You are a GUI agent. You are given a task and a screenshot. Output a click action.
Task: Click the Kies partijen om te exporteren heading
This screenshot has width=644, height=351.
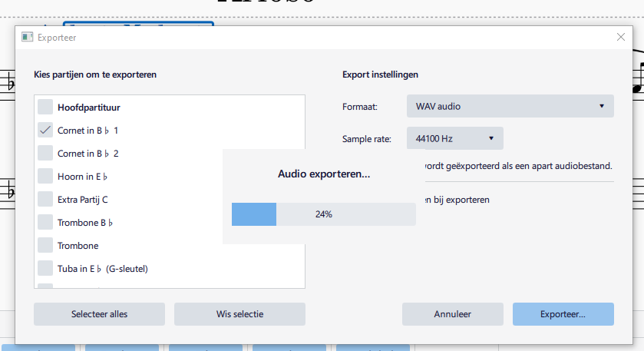click(95, 75)
